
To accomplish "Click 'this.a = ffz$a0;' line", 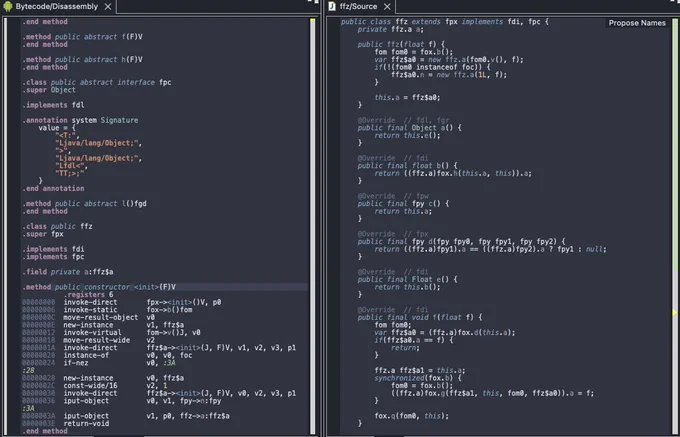I will (x=407, y=98).
